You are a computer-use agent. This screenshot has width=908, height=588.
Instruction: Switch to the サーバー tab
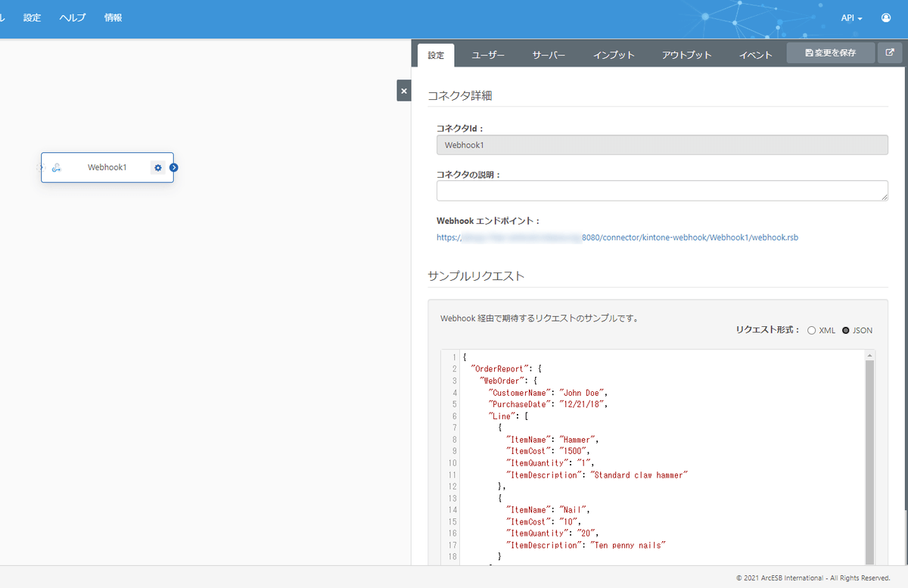[x=549, y=54]
